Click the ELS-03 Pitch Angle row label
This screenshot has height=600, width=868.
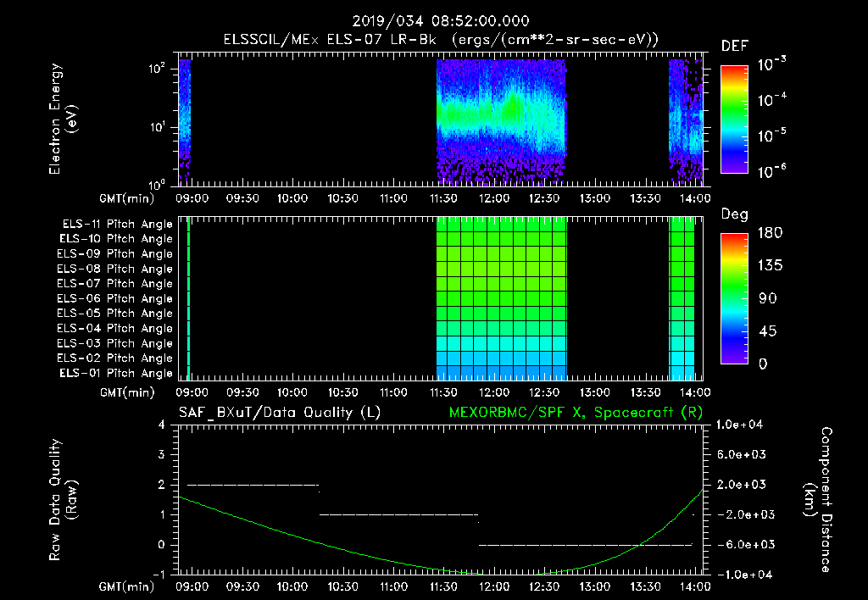[114, 343]
